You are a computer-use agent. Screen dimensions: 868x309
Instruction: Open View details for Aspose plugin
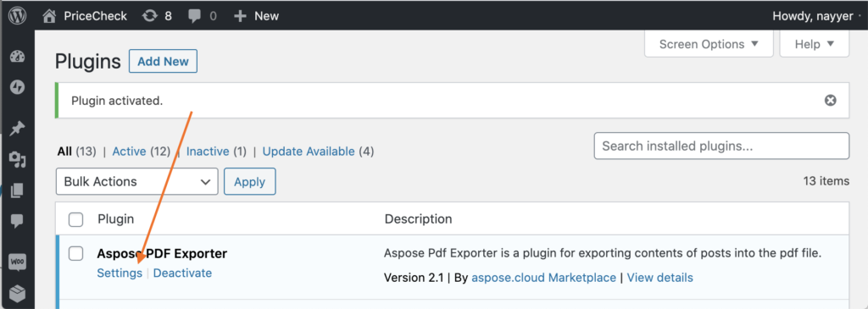(659, 278)
